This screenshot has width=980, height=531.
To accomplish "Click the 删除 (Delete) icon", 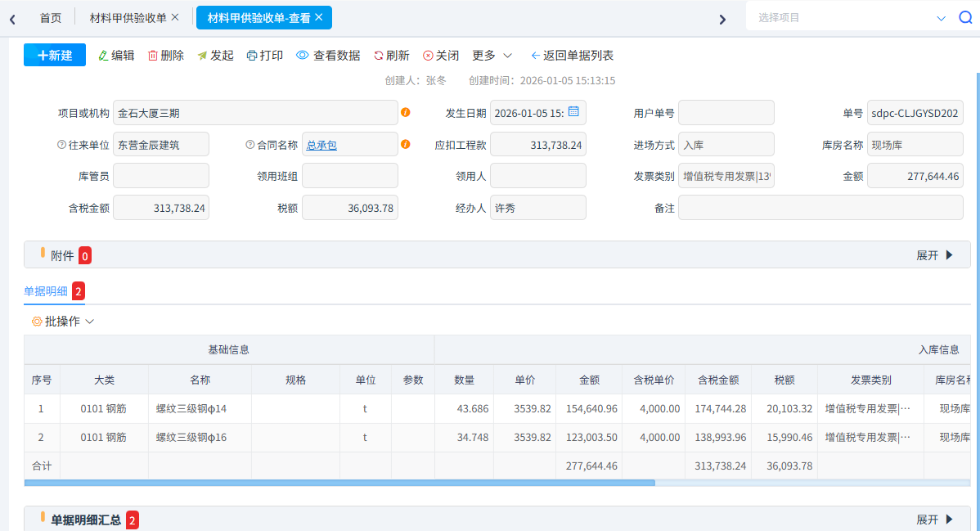I will click(x=154, y=56).
